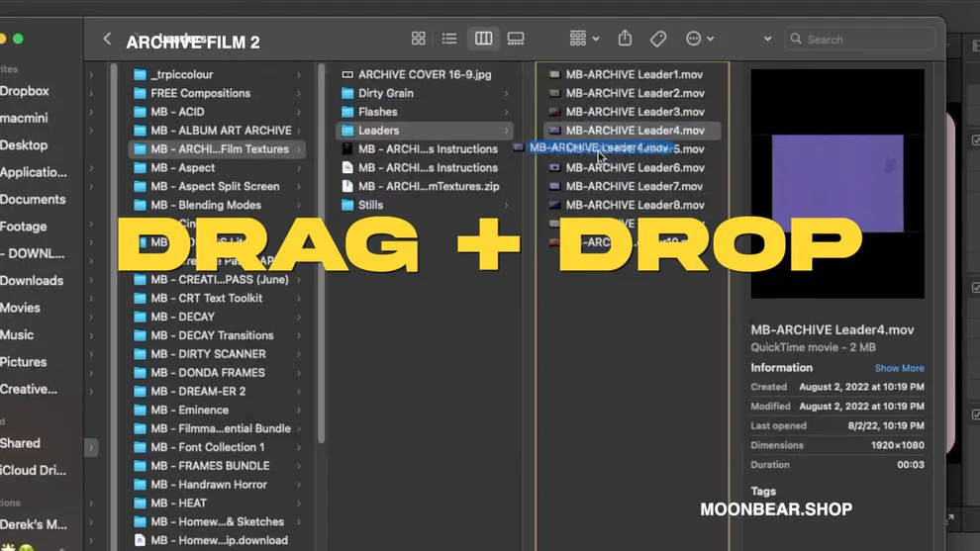Screen dimensions: 980x551
Task: Open the Flashes folder
Action: [x=377, y=112]
